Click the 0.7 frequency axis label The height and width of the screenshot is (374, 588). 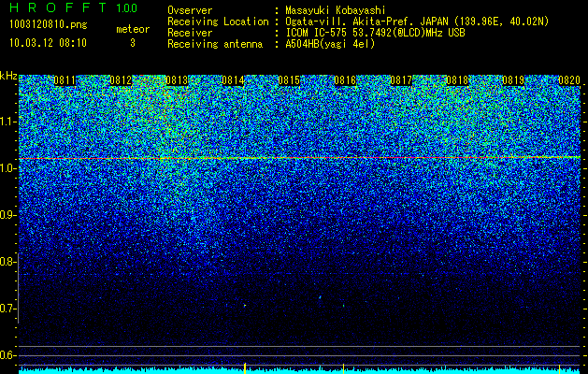(x=7, y=309)
